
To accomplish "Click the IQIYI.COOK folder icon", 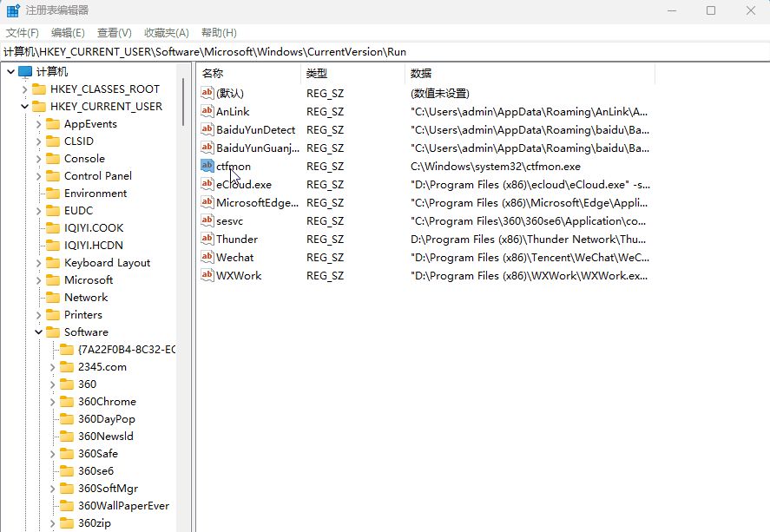I will click(53, 227).
